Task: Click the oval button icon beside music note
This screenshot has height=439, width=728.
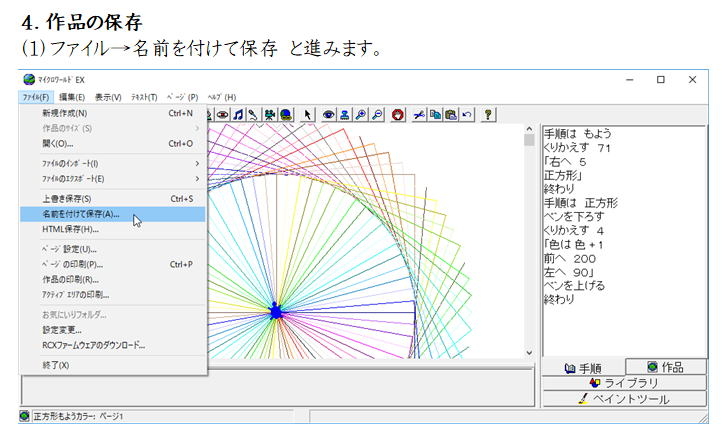Action: (222, 115)
